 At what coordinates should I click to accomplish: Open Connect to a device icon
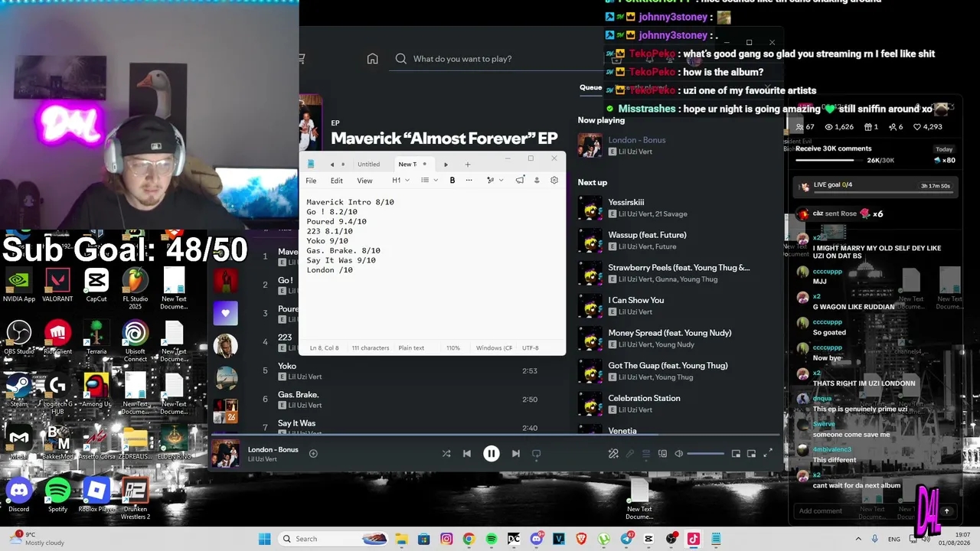(662, 454)
